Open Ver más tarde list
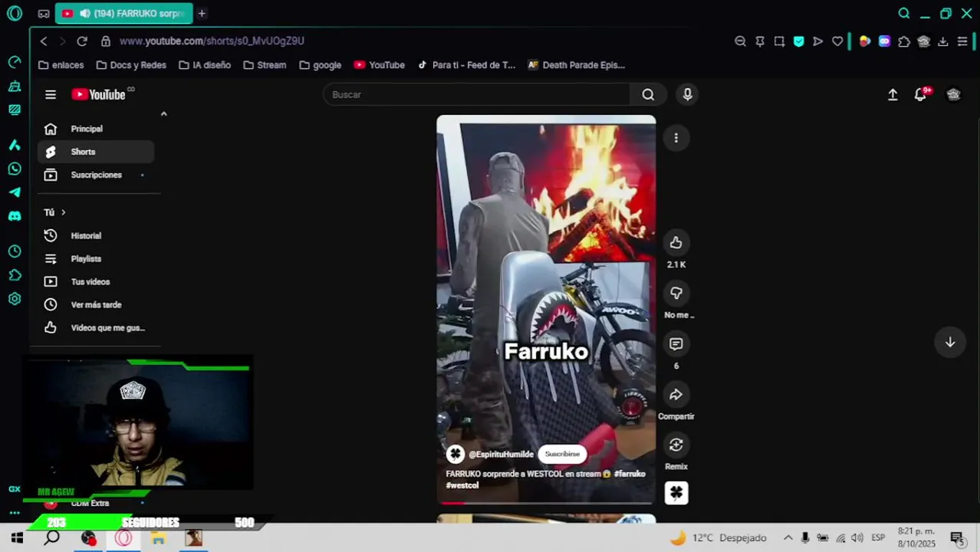This screenshot has width=980, height=552. pos(96,304)
